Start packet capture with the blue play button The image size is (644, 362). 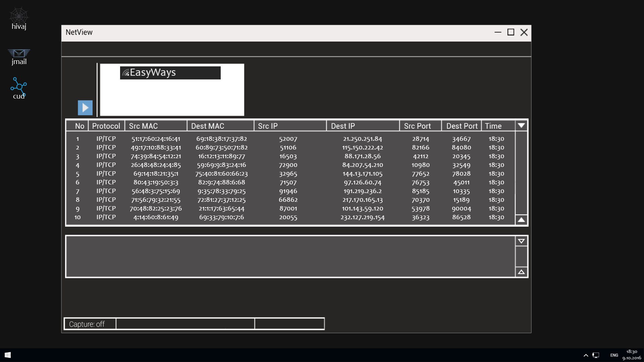click(85, 108)
